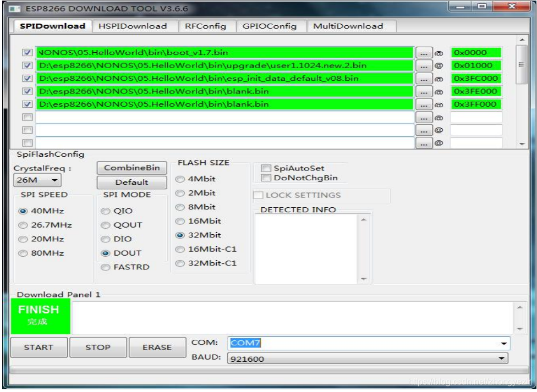Click the DETECTED INFO text area
Image resolution: width=537 pixels, height=392 pixels.
pos(307,249)
